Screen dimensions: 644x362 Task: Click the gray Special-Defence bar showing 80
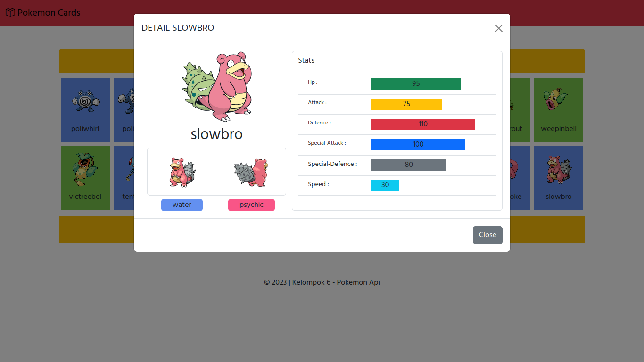point(409,165)
